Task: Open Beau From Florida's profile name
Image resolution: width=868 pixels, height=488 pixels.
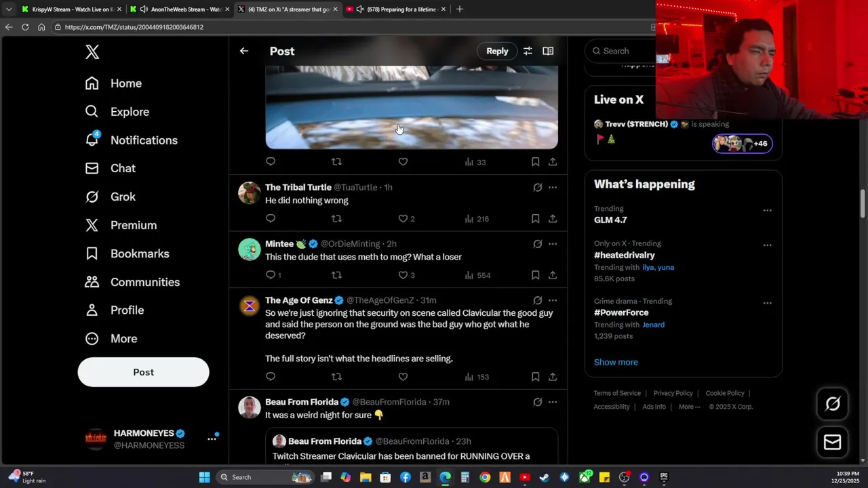Action: tap(302, 402)
